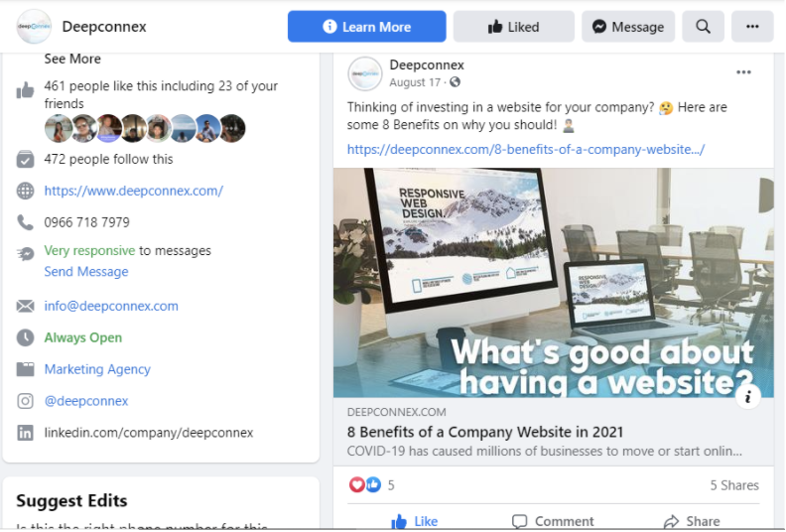Click the heart reaction icon below the post
The width and height of the screenshot is (786, 532).
pyautogui.click(x=356, y=484)
